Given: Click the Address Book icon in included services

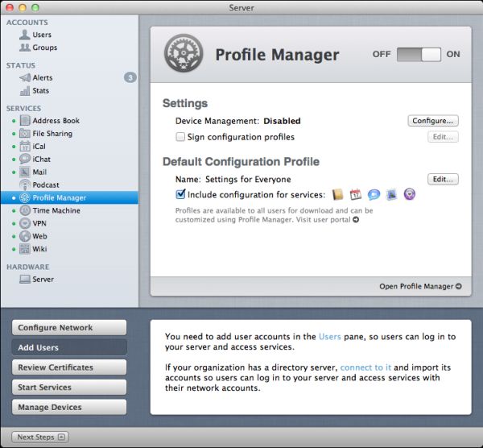Looking at the screenshot, I should [337, 194].
